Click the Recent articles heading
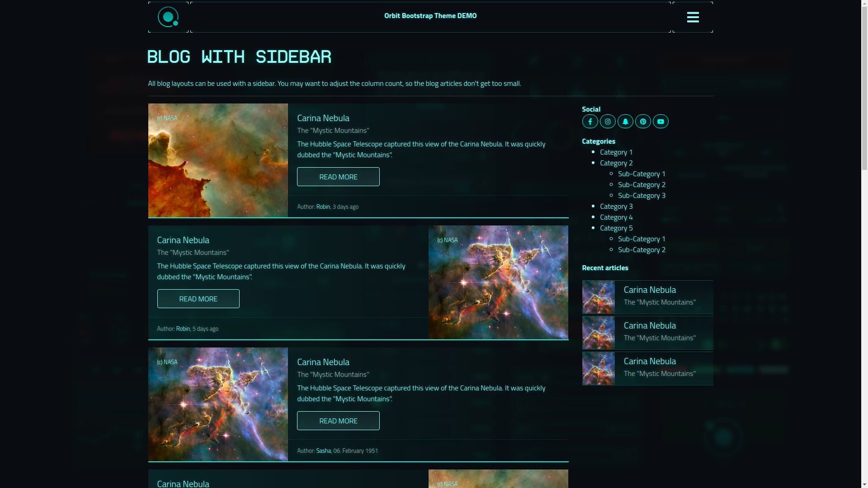868x488 pixels. coord(605,268)
